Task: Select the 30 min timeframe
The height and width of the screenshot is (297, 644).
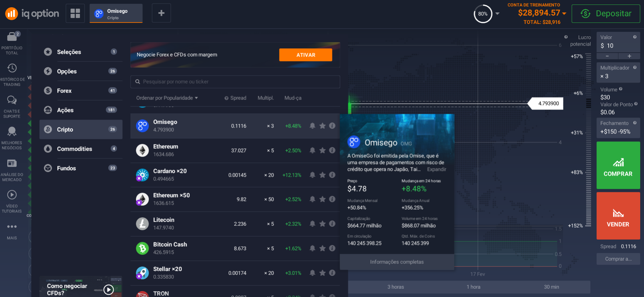Action: coord(551,287)
